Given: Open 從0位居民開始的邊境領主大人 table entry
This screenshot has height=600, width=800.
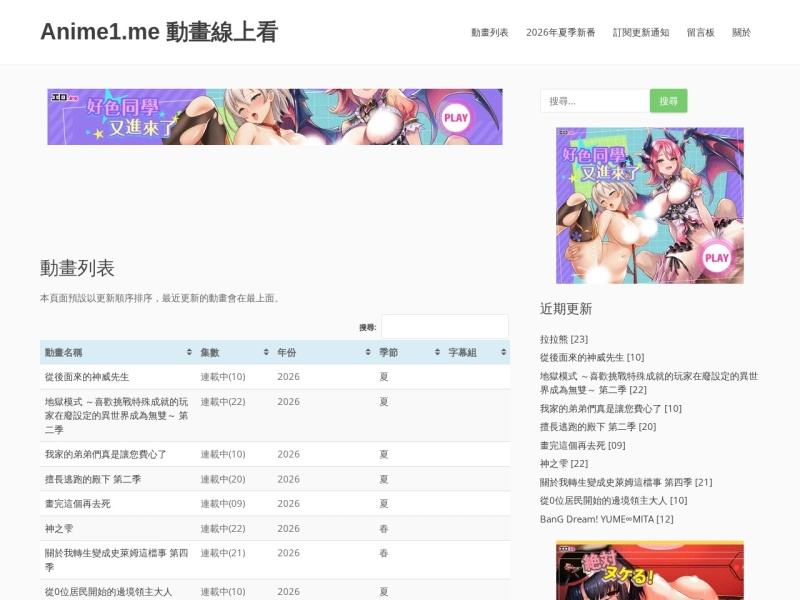Looking at the screenshot, I should [x=108, y=592].
